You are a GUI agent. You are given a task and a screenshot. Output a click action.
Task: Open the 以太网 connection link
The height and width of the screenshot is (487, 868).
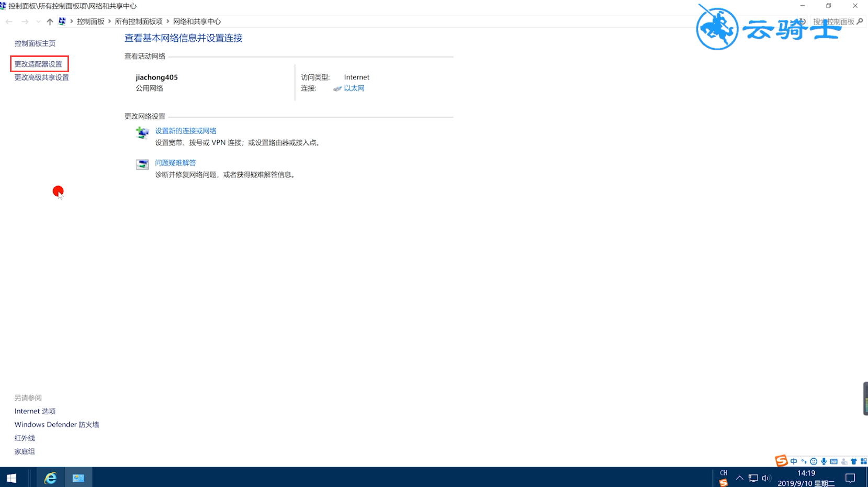pyautogui.click(x=354, y=88)
